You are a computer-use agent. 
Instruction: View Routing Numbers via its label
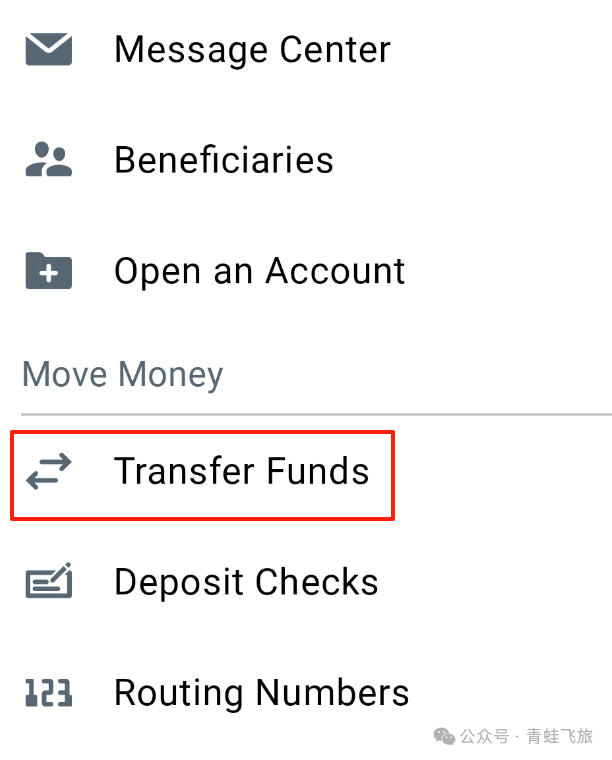pos(261,693)
